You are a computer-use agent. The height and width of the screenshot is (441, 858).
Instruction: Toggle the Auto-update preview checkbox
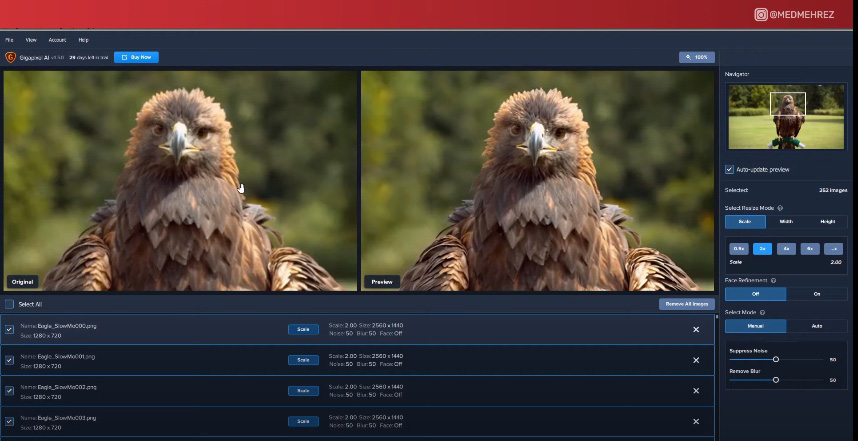pyautogui.click(x=729, y=170)
